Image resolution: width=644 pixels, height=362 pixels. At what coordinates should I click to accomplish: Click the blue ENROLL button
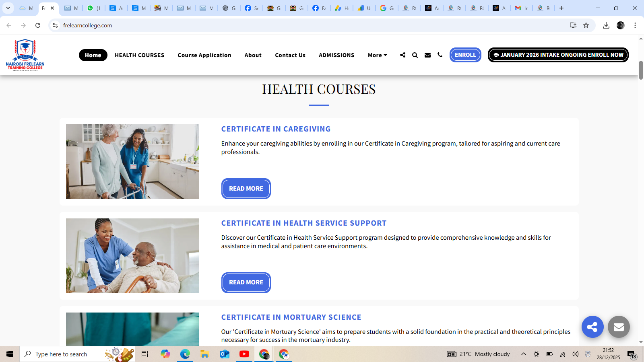pyautogui.click(x=465, y=55)
